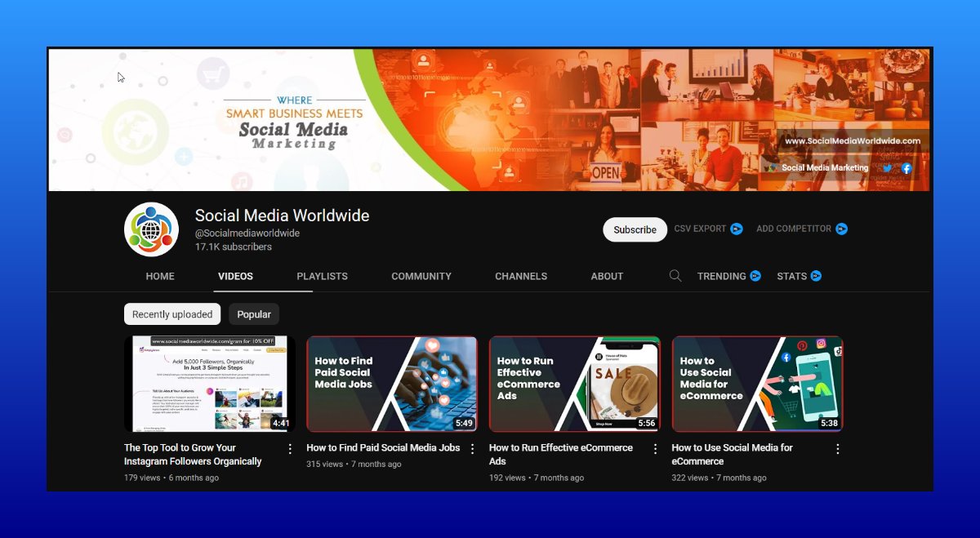Open the TRENDING section
The width and height of the screenshot is (980, 538).
click(721, 276)
